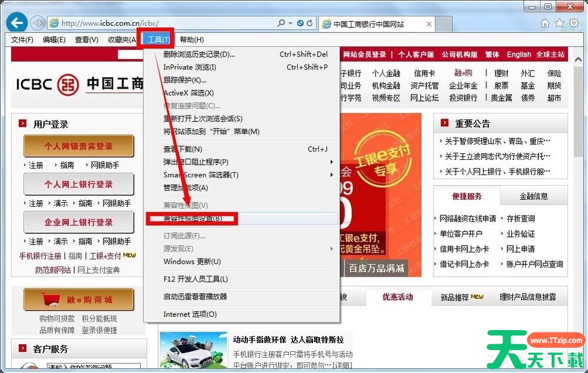Open address bar autocomplete dropdown arrow

point(291,23)
